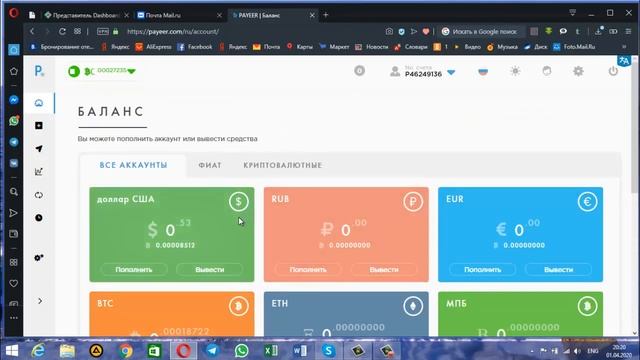Click Пополнить on the RUB card
The width and height of the screenshot is (640, 360).
[308, 269]
